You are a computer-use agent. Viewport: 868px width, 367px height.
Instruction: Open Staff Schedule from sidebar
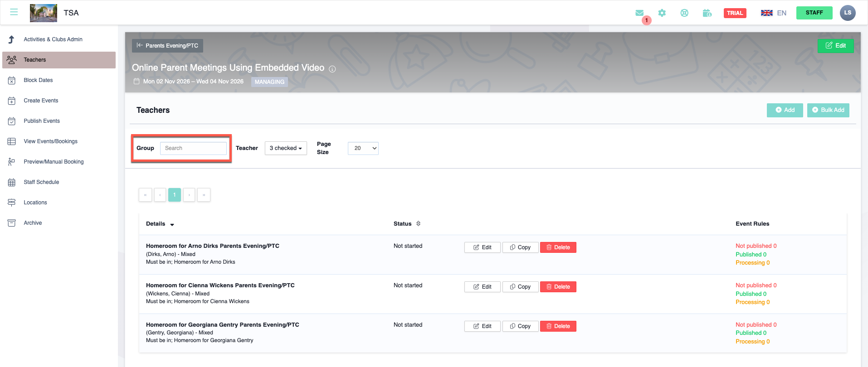(41, 182)
